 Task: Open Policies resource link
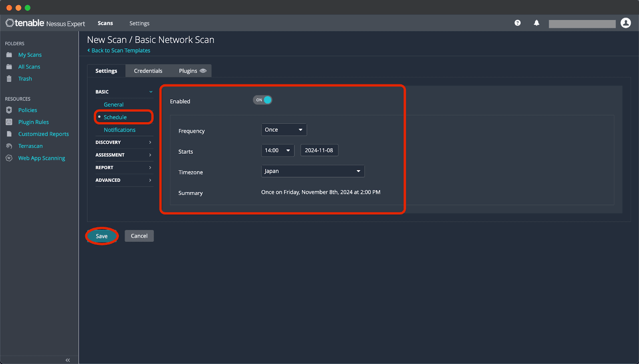click(28, 110)
